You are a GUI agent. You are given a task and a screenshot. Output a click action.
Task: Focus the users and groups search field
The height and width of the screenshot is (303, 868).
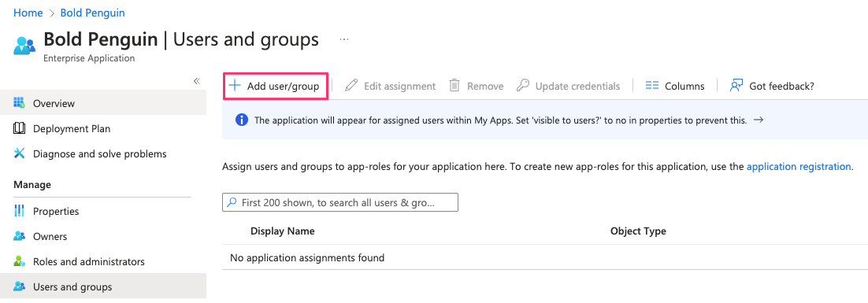[340, 202]
